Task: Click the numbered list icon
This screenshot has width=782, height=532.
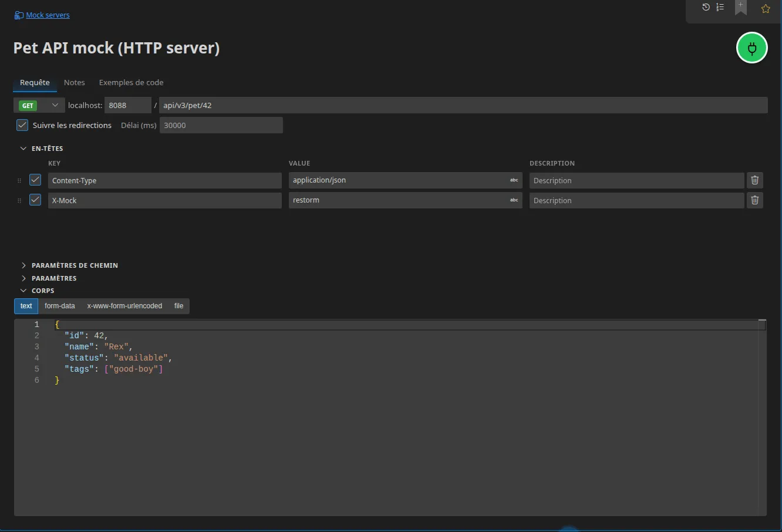Action: point(720,7)
